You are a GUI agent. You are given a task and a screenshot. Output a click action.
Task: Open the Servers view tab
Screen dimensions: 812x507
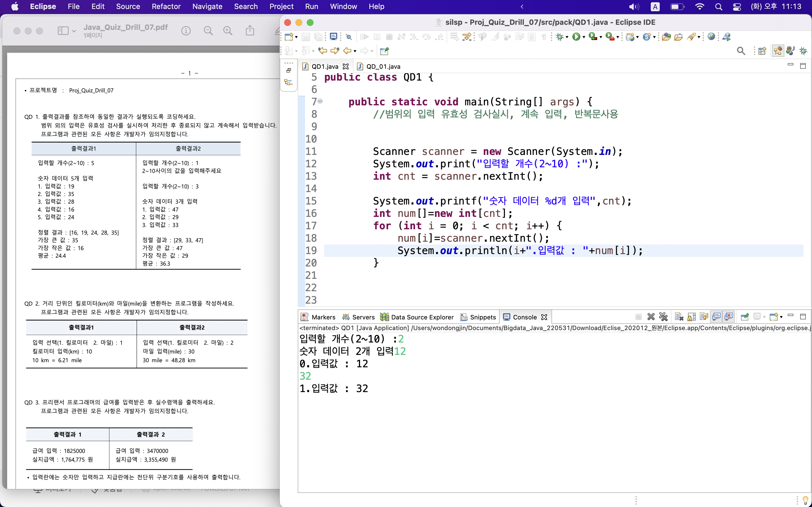363,317
